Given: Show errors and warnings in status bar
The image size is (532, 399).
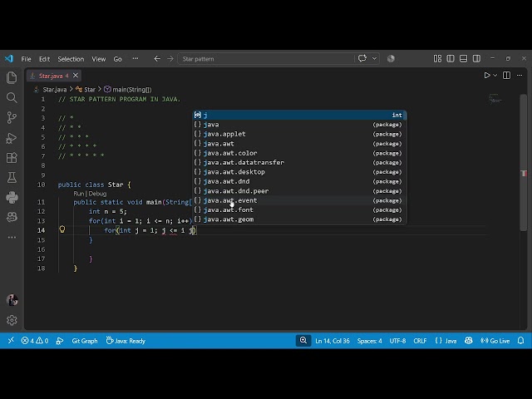Looking at the screenshot, I should 35,341.
